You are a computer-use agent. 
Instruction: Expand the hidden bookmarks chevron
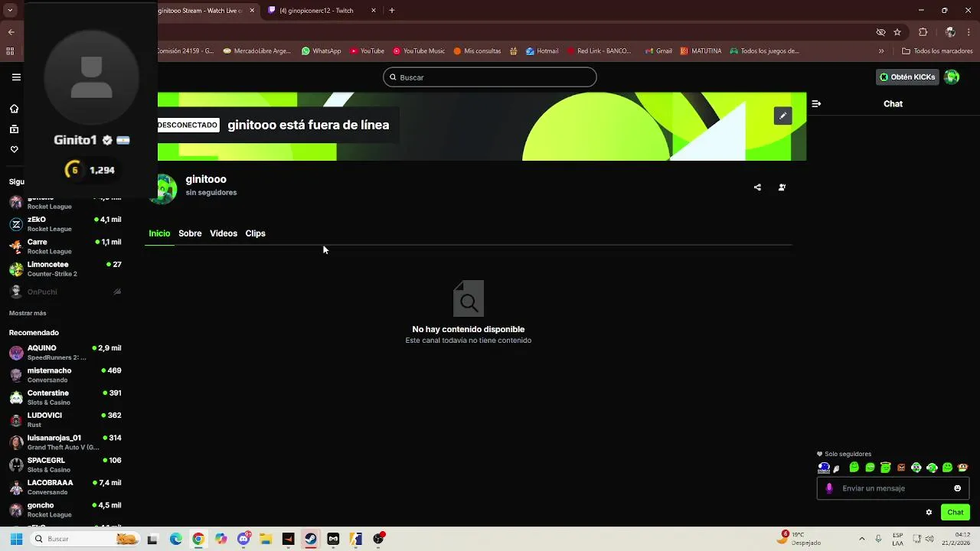point(881,51)
